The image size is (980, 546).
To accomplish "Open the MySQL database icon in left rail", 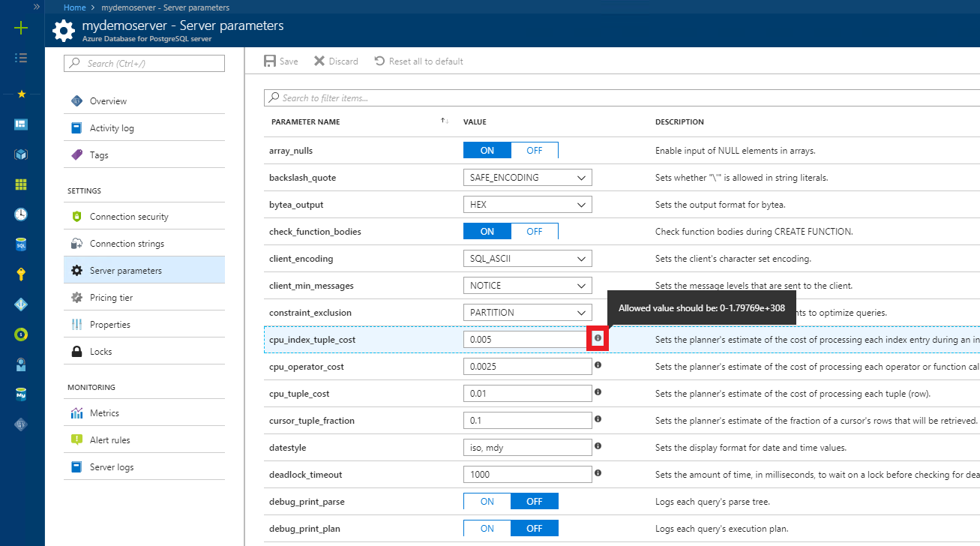I will (21, 394).
